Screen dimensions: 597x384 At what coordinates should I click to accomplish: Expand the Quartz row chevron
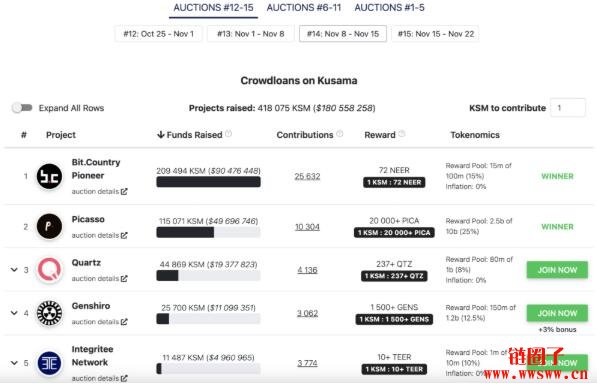pyautogui.click(x=14, y=270)
